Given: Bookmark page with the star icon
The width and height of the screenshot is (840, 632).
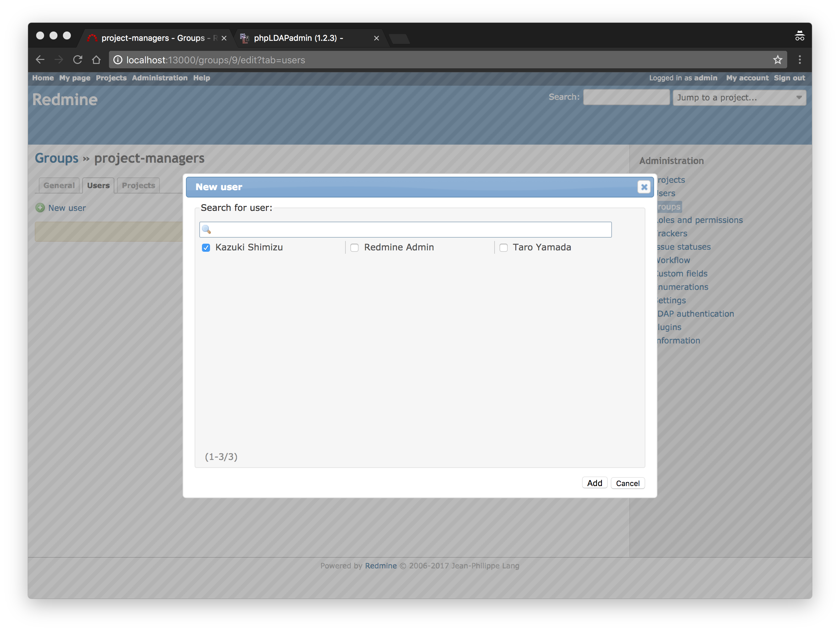Looking at the screenshot, I should pyautogui.click(x=777, y=60).
